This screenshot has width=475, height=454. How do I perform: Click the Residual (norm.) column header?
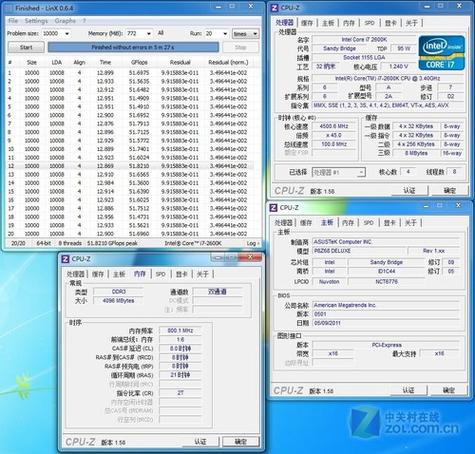pos(228,62)
